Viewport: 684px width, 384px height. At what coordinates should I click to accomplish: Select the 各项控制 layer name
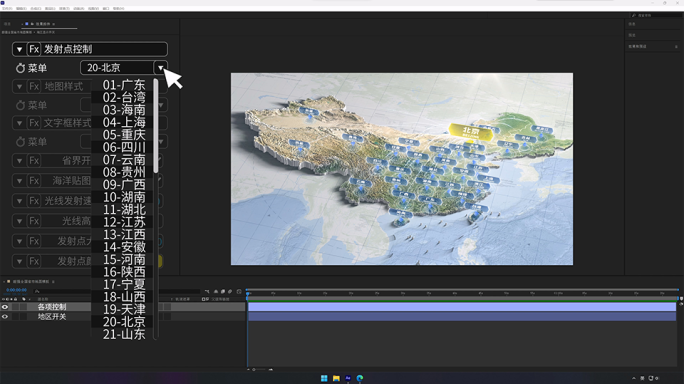point(52,307)
